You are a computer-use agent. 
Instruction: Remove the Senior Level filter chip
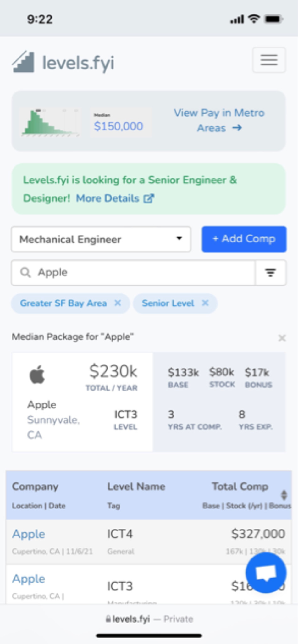205,303
